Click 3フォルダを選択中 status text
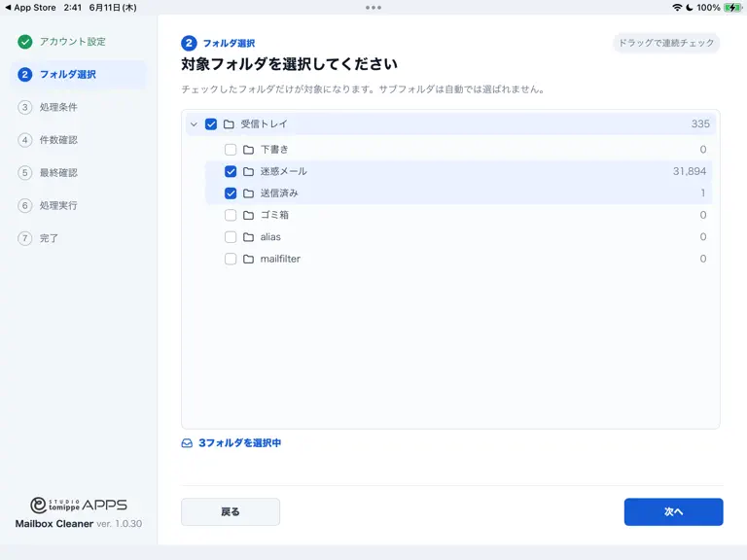 [239, 443]
